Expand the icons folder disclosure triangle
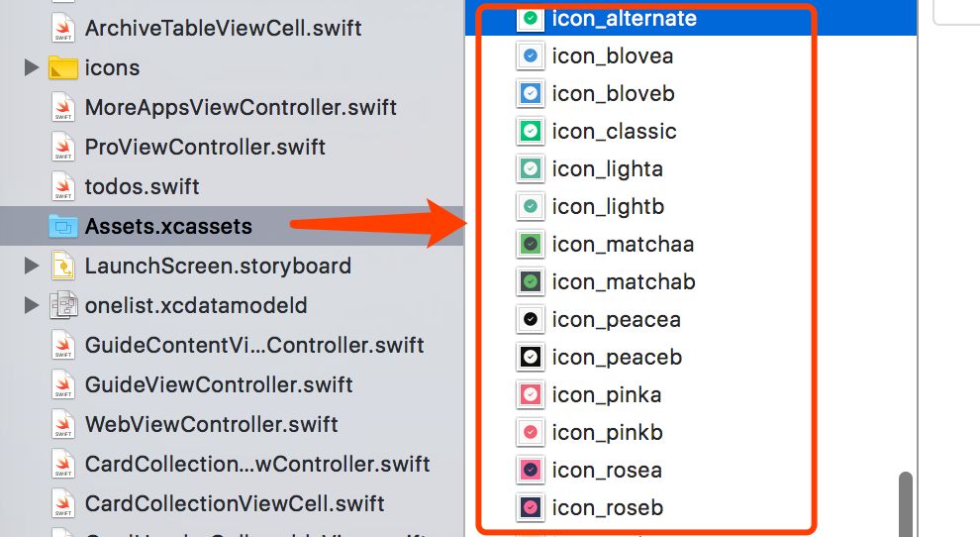980x537 pixels. 31,67
